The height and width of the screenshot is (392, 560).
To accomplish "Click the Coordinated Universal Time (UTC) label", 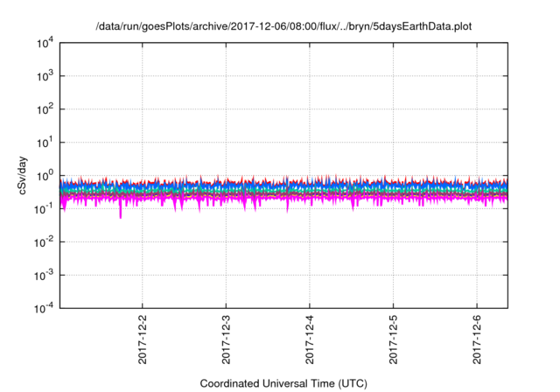I will point(283,384).
